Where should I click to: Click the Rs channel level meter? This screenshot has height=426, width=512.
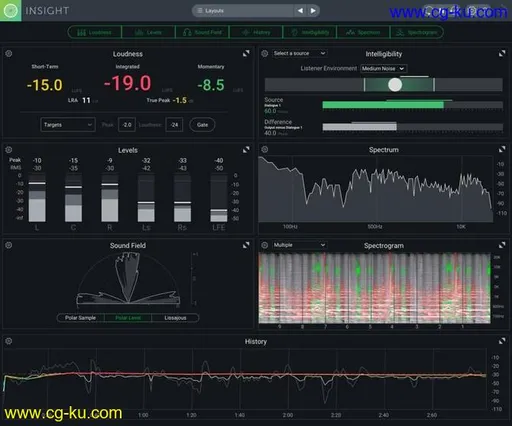[x=182, y=198]
